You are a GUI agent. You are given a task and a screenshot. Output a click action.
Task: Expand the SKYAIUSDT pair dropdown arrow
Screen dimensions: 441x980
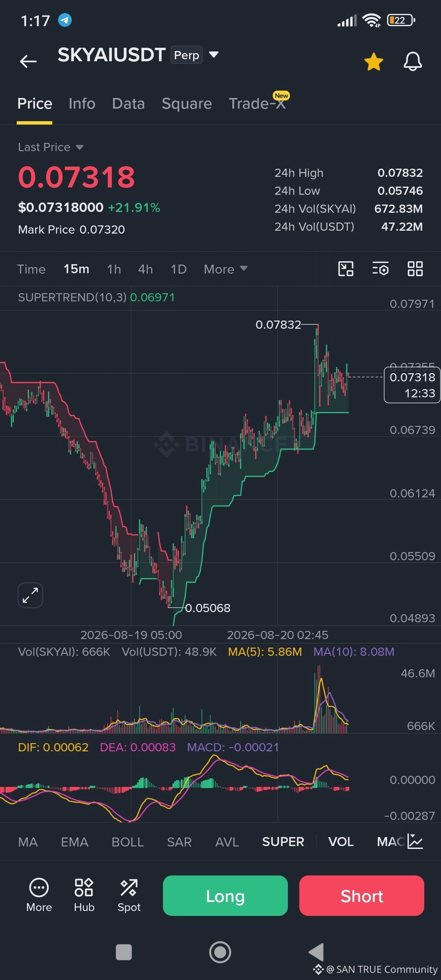(214, 54)
